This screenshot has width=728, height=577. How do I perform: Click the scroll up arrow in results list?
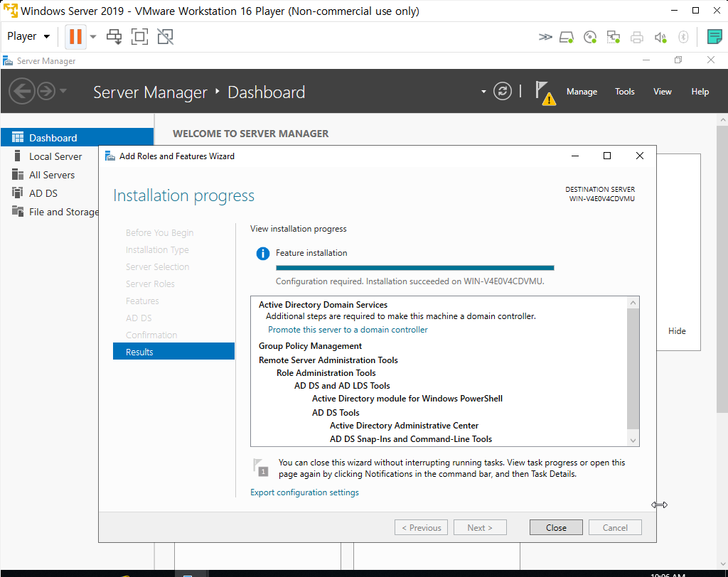(633, 303)
